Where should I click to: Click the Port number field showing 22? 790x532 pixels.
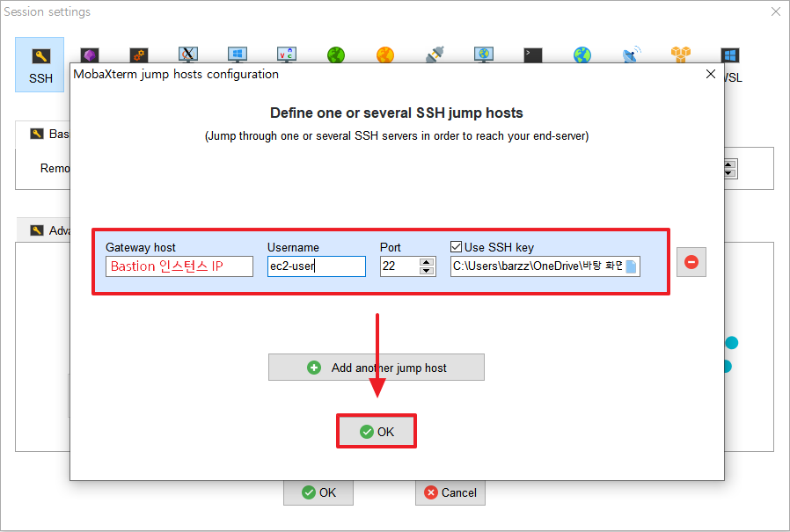pos(400,266)
